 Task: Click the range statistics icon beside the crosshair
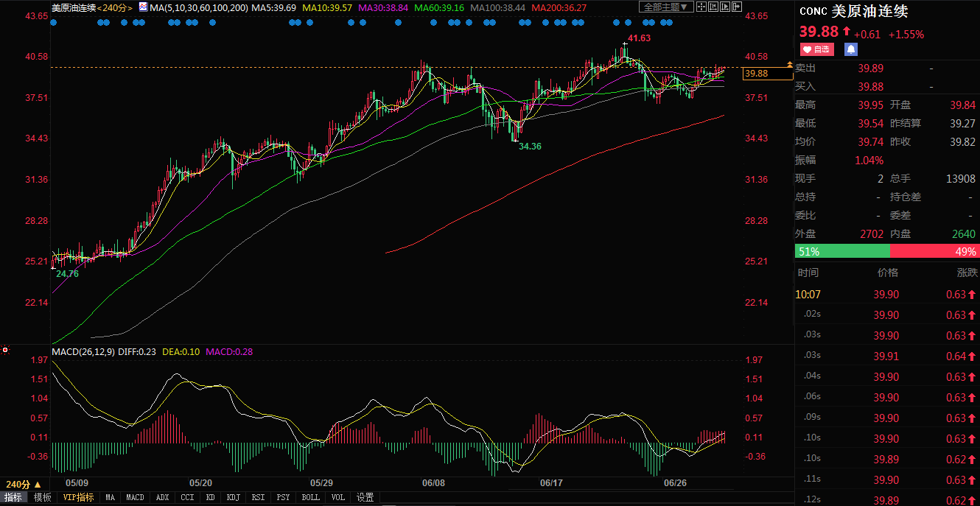713,7
